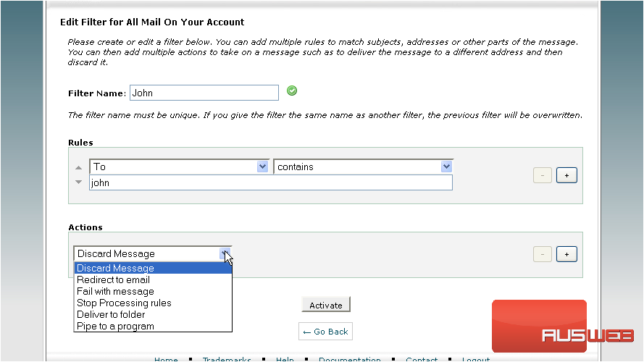Click the rule move-up arrow
Screen dimensions: 644x362
click(x=79, y=168)
